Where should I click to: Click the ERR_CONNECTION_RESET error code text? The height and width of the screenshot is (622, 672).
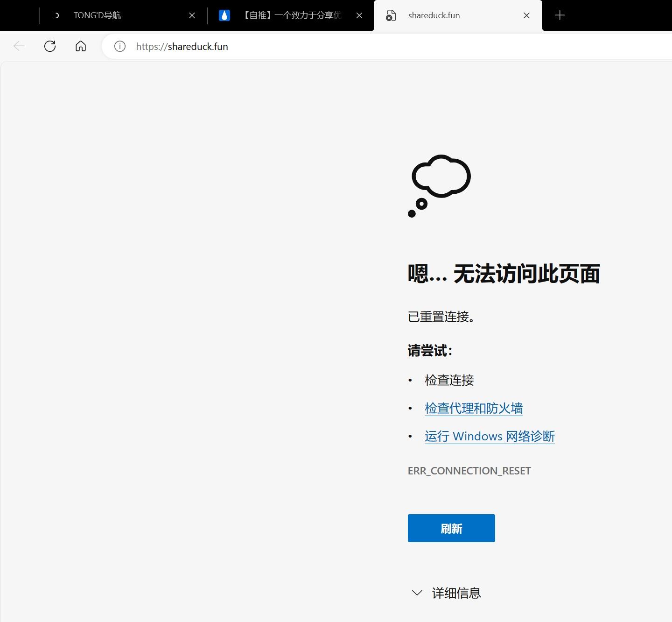pyautogui.click(x=469, y=471)
